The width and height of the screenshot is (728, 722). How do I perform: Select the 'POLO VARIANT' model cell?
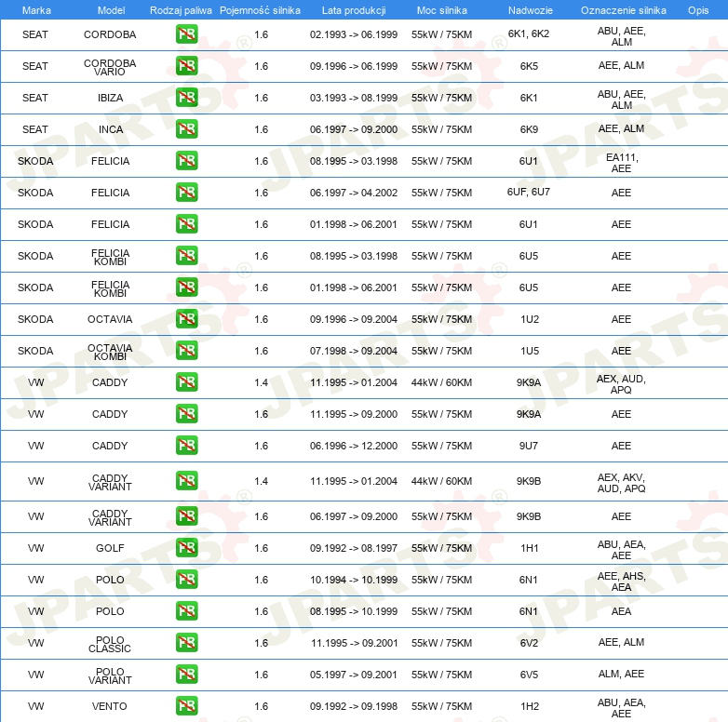click(x=110, y=675)
